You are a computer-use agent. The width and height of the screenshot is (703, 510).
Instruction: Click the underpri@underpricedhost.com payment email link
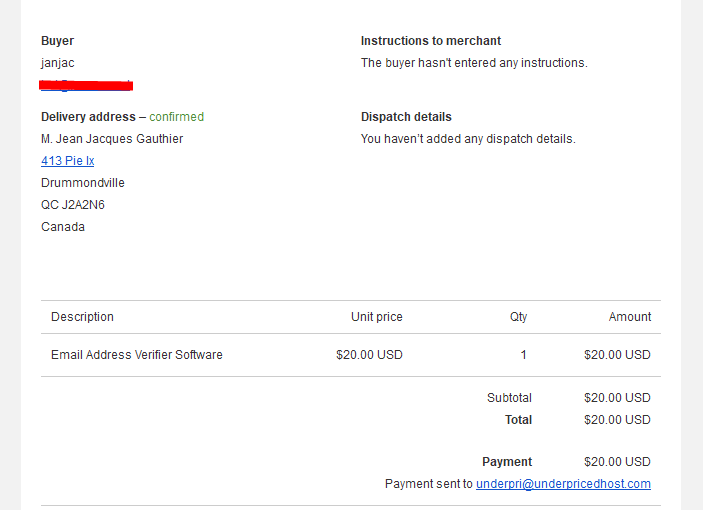pyautogui.click(x=563, y=484)
